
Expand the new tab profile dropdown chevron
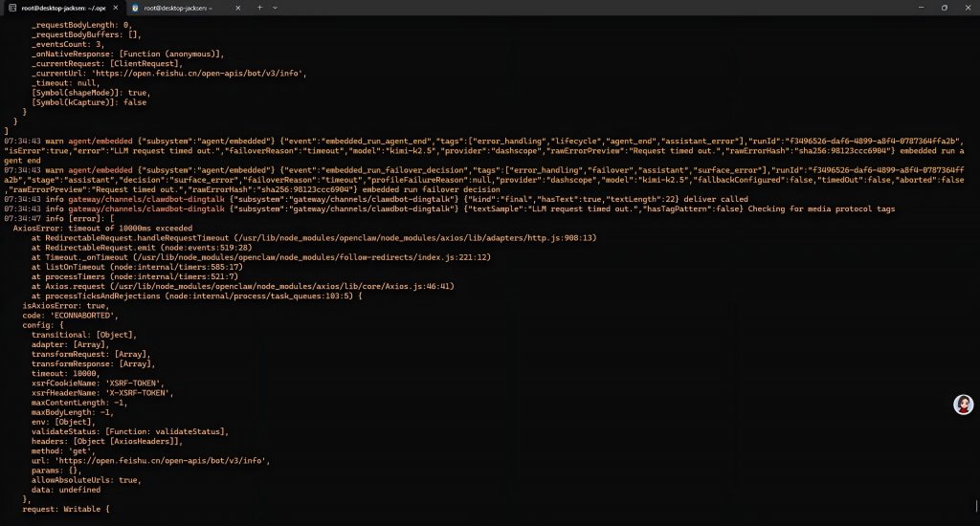tap(276, 8)
